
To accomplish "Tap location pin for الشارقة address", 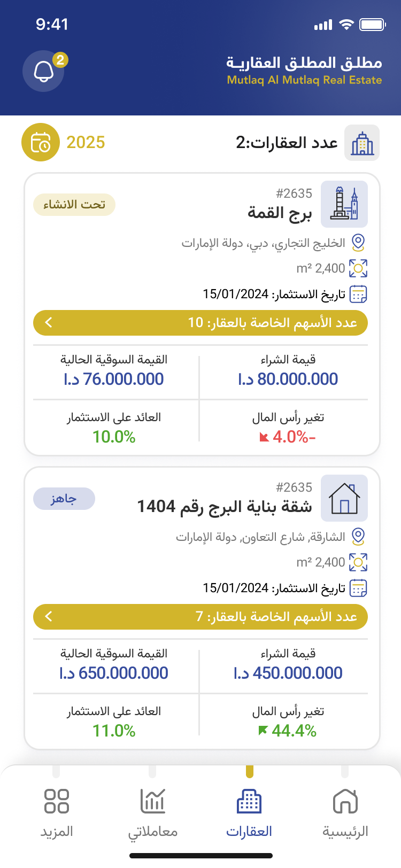I will click(358, 536).
